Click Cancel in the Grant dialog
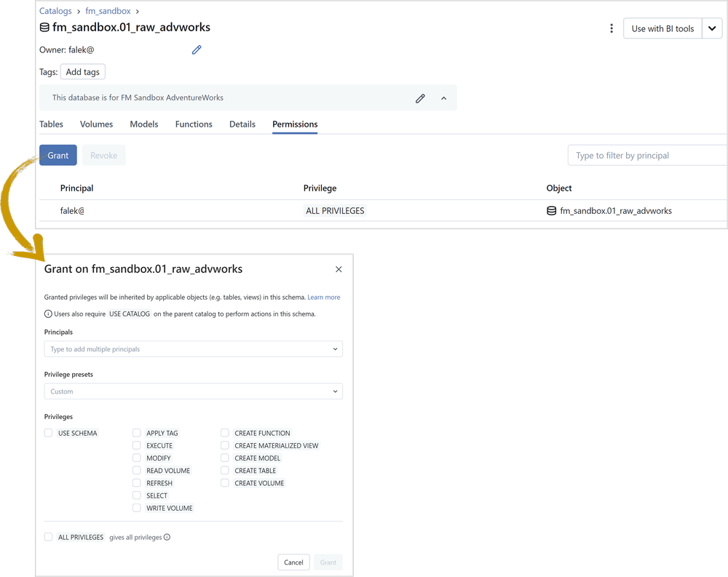728x577 pixels. point(293,562)
